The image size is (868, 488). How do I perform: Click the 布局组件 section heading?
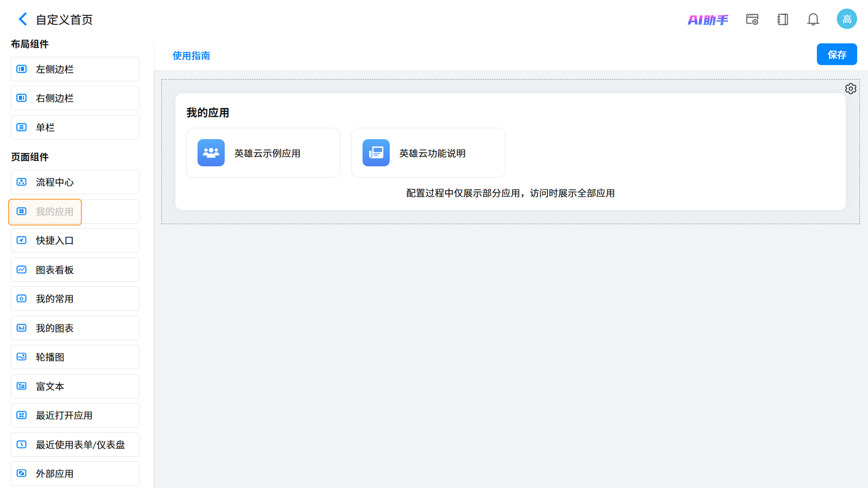coord(30,44)
